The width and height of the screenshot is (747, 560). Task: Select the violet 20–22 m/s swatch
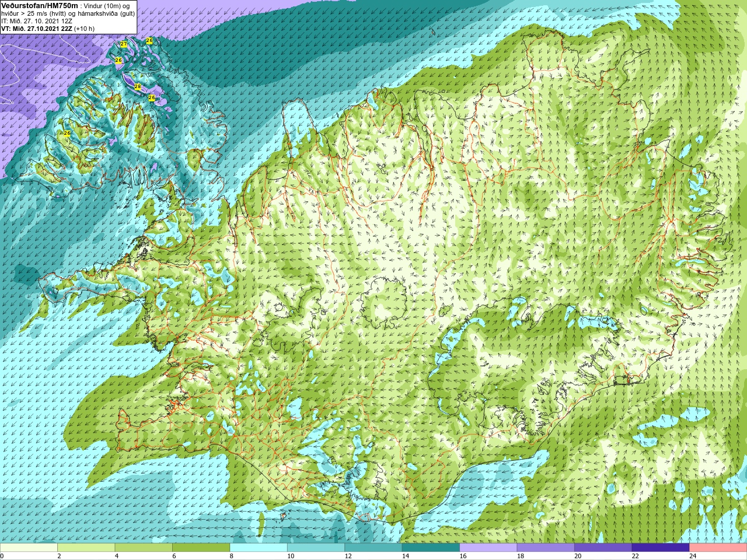click(603, 548)
